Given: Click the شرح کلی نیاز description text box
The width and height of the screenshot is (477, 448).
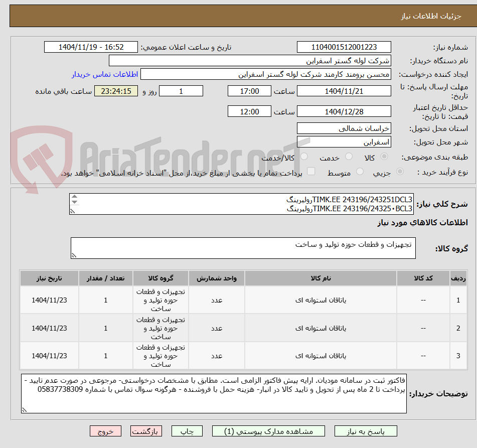Looking at the screenshot, I should [x=241, y=204].
